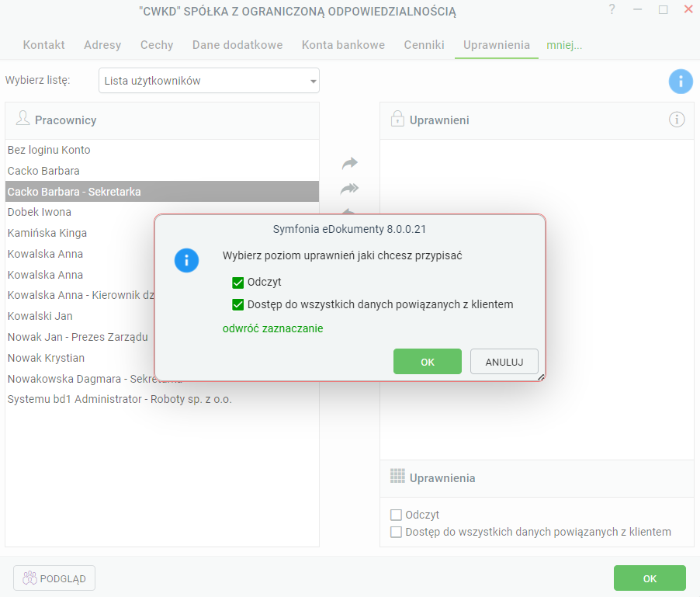The height and width of the screenshot is (597, 700).
Task: Select Bez loginu Konto in the list
Action: click(162, 150)
